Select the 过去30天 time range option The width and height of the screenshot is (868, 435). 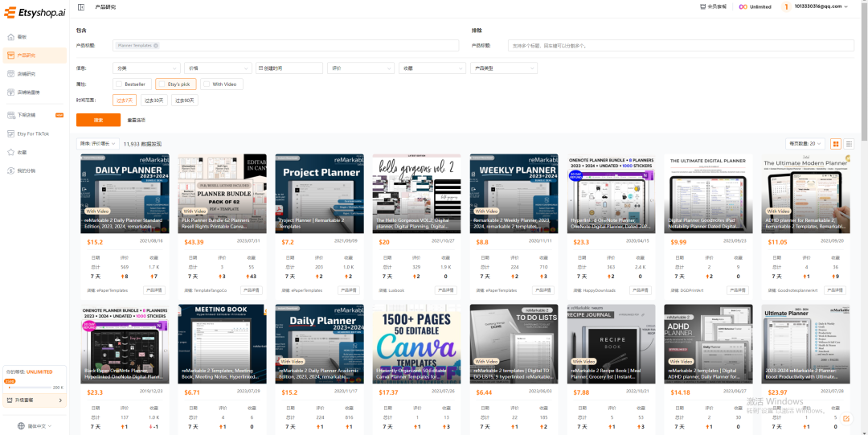pyautogui.click(x=154, y=101)
